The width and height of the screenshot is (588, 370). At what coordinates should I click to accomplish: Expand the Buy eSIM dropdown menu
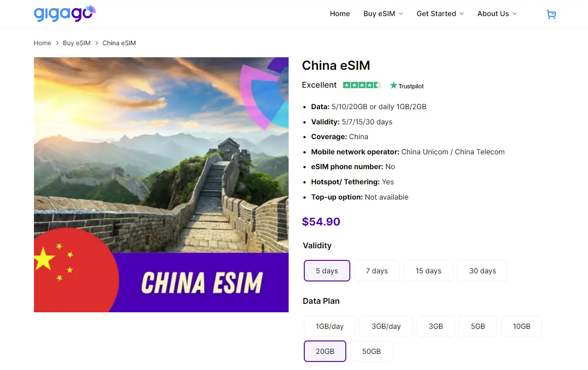point(383,14)
